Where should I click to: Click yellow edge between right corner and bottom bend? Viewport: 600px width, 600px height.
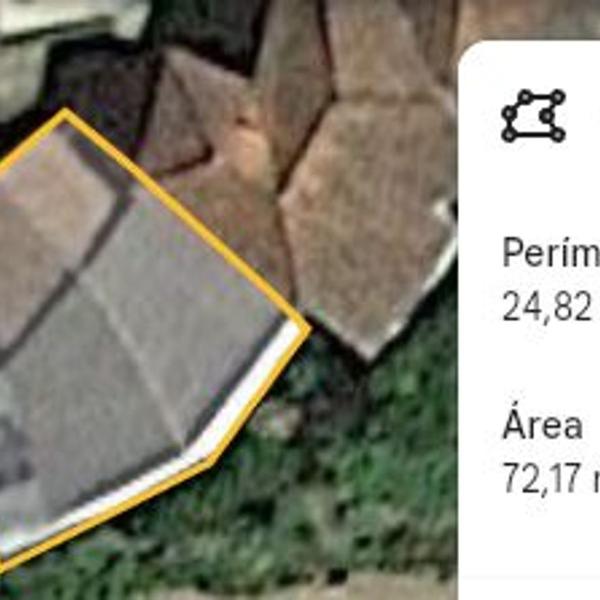[259, 394]
